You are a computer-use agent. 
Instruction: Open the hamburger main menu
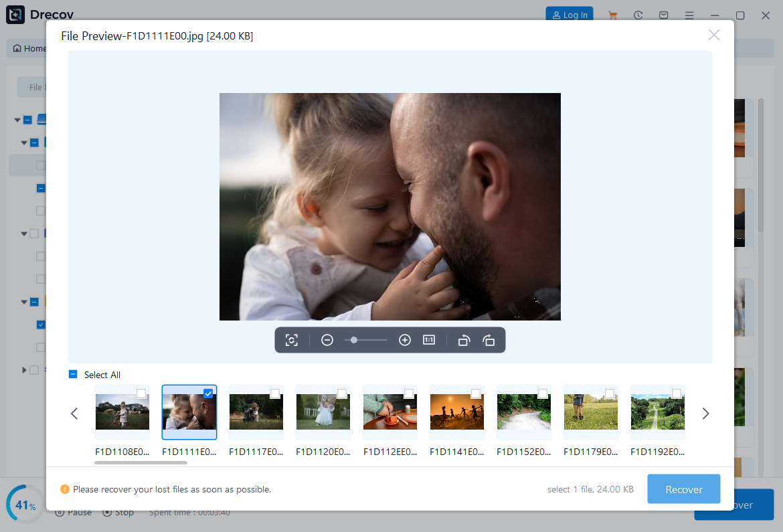(689, 15)
